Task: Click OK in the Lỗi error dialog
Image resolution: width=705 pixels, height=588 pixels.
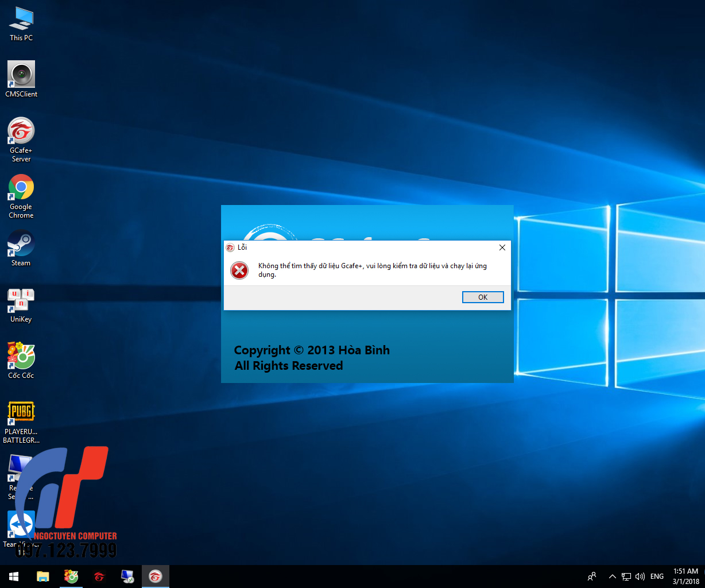Action: [x=483, y=297]
